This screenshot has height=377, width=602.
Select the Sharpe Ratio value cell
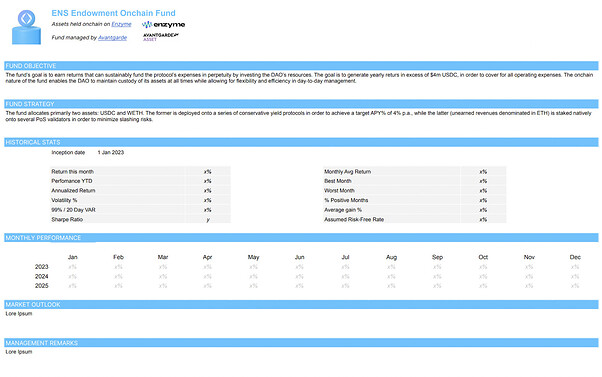tap(208, 220)
